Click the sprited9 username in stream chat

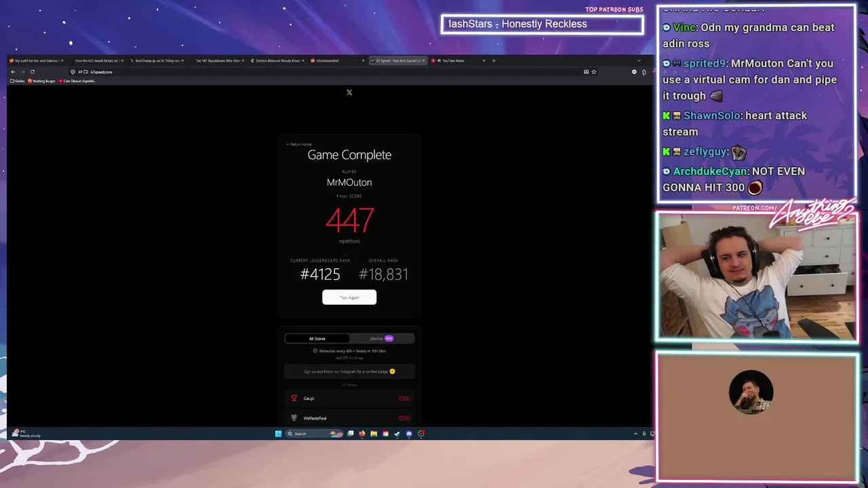705,63
